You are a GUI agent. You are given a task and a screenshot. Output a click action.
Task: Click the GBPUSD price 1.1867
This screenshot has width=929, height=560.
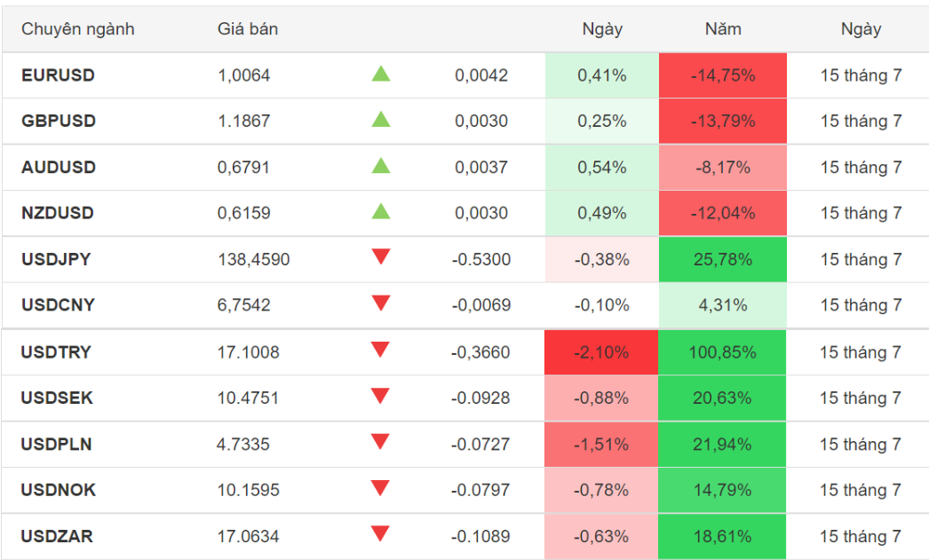click(x=243, y=121)
